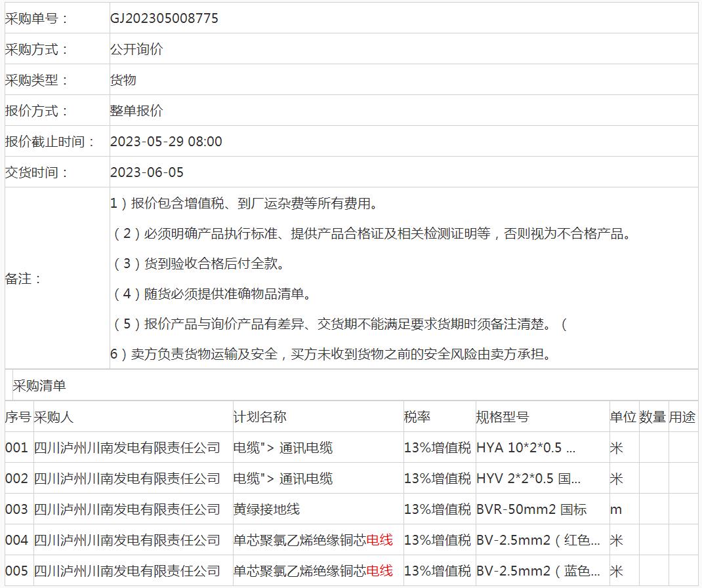
Task: Click the 整单报价 quotation method value
Action: pos(136,111)
